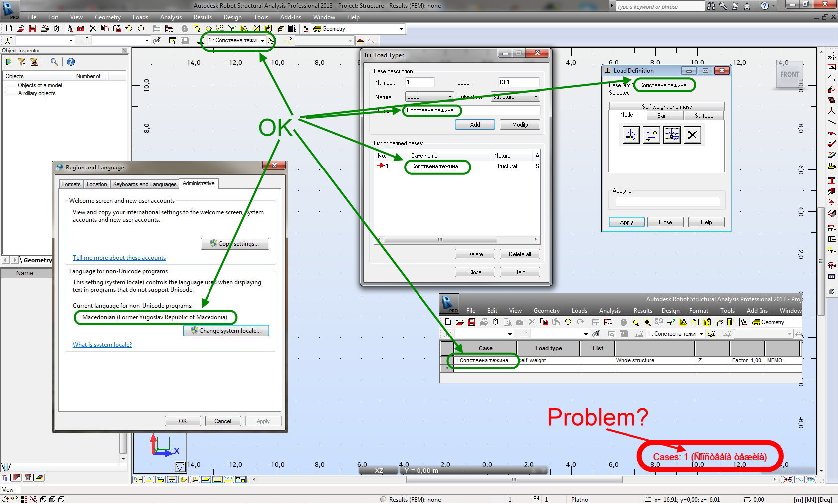Viewport: 838px width, 504px height.
Task: Click 'What is system locale?' link
Action: point(102,345)
